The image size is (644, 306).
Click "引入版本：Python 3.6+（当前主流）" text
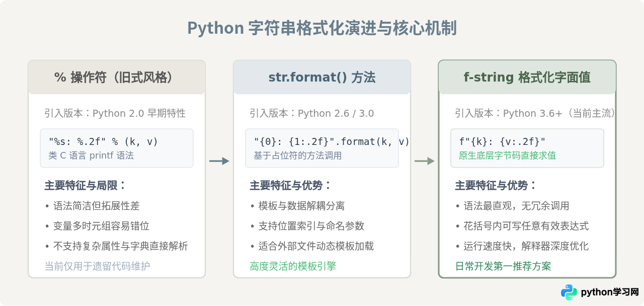tap(535, 113)
